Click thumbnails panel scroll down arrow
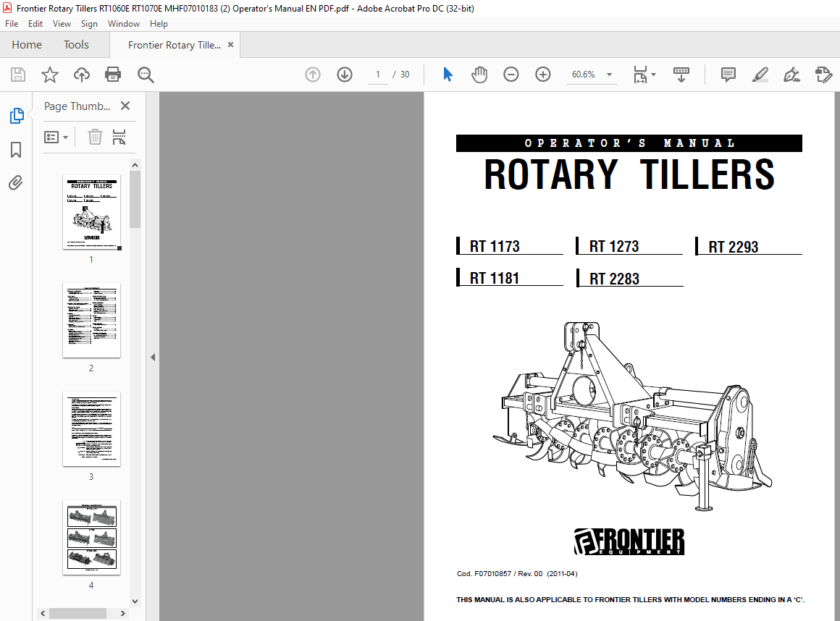This screenshot has width=840, height=621. click(x=135, y=601)
